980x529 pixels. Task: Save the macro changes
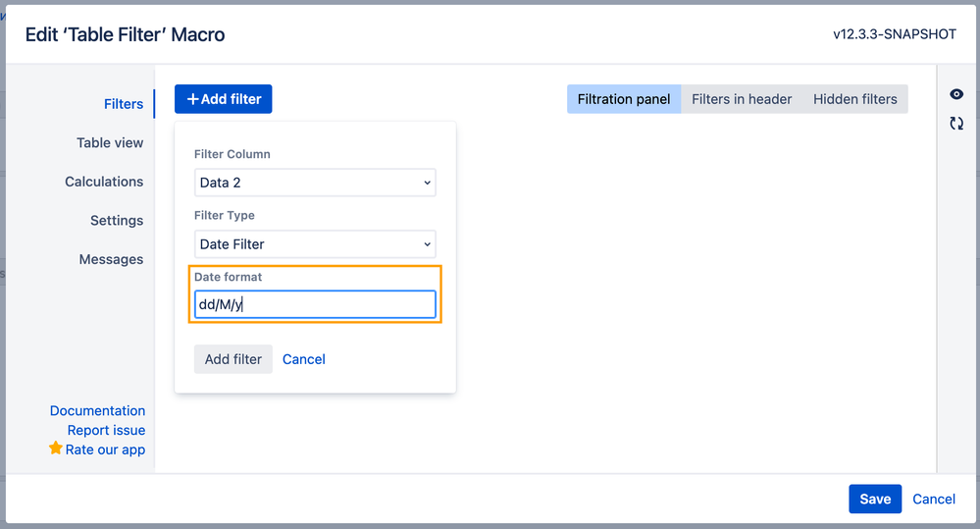[875, 499]
